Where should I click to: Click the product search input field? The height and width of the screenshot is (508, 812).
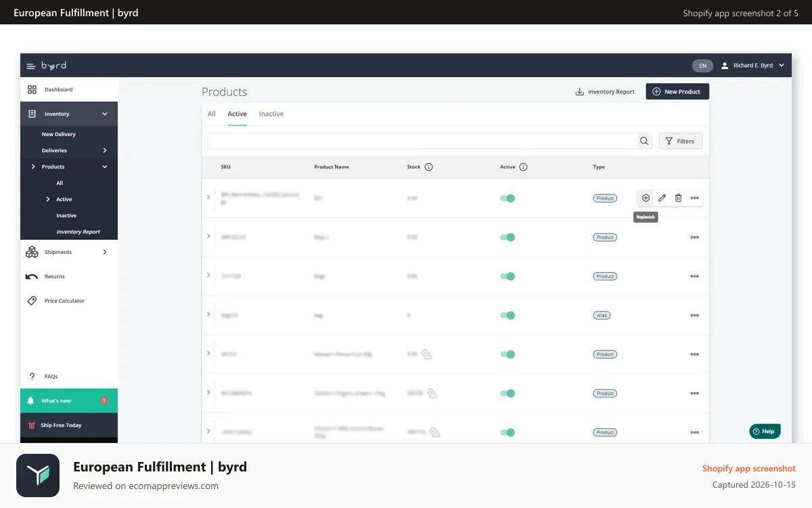tap(423, 141)
